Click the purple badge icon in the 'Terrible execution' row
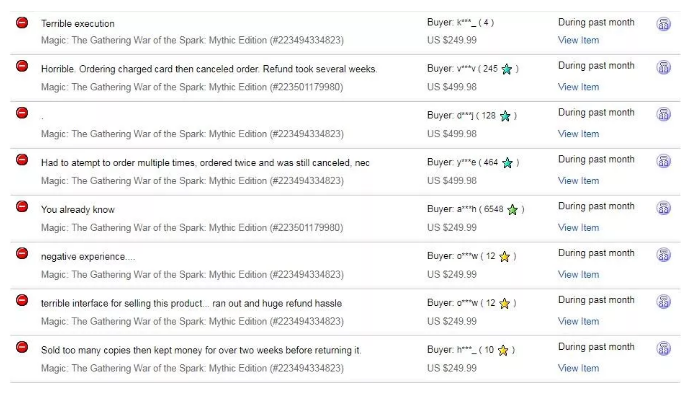691x397 pixels. click(x=663, y=24)
